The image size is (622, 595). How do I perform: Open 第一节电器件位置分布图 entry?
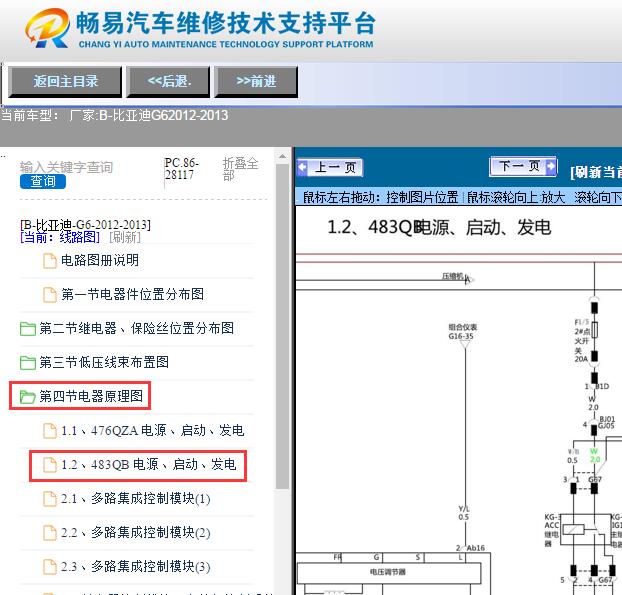132,294
